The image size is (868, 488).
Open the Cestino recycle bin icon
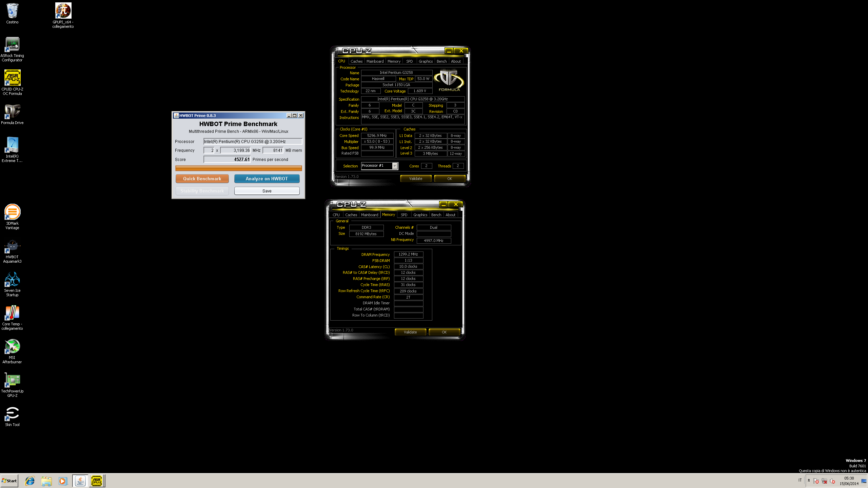click(x=12, y=14)
